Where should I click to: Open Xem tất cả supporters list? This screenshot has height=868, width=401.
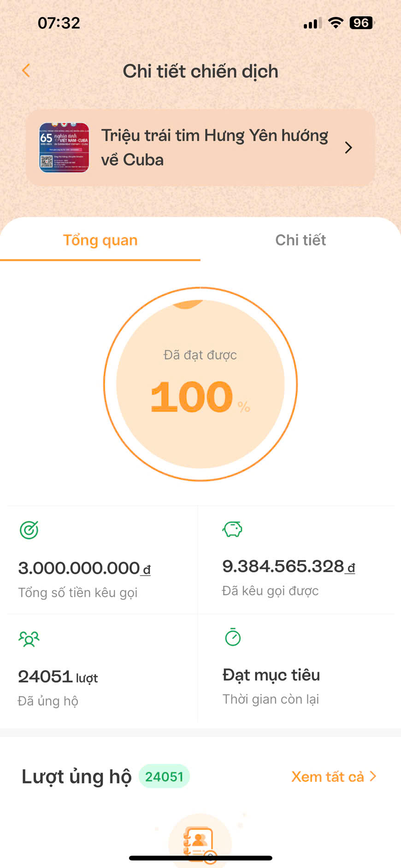pyautogui.click(x=328, y=777)
